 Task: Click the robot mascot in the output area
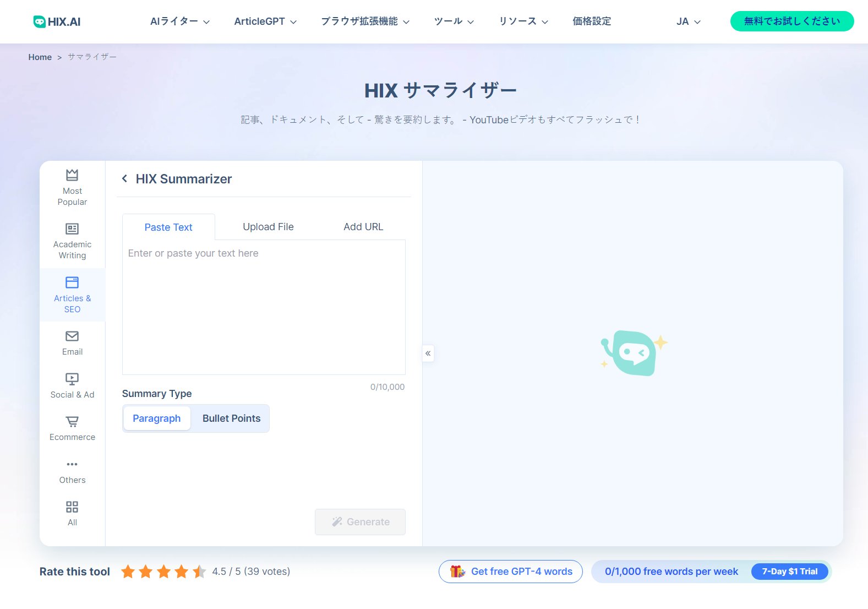(x=634, y=353)
